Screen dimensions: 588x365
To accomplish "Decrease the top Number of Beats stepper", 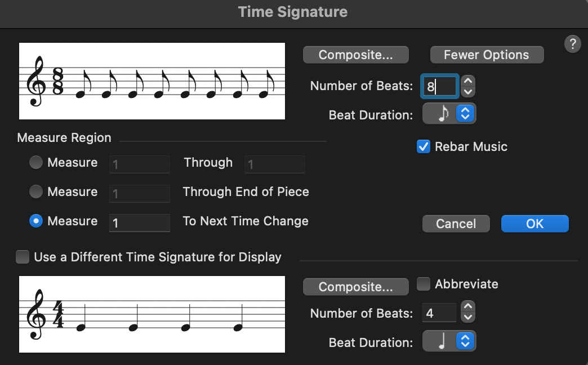I will [x=468, y=91].
